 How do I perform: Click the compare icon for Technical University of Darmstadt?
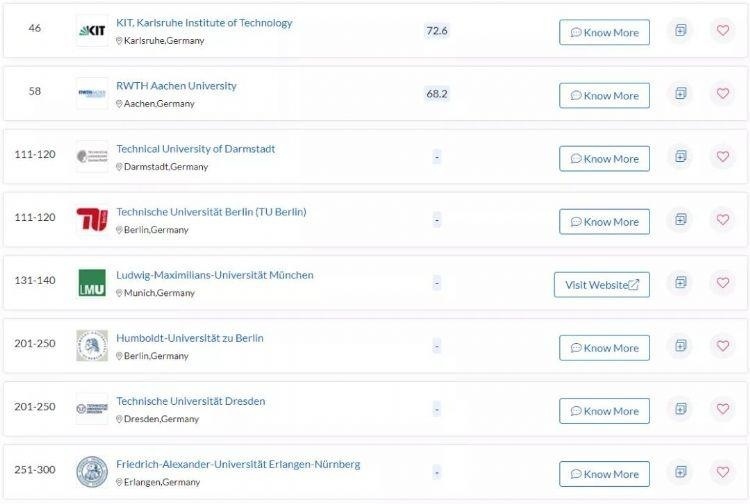680,157
